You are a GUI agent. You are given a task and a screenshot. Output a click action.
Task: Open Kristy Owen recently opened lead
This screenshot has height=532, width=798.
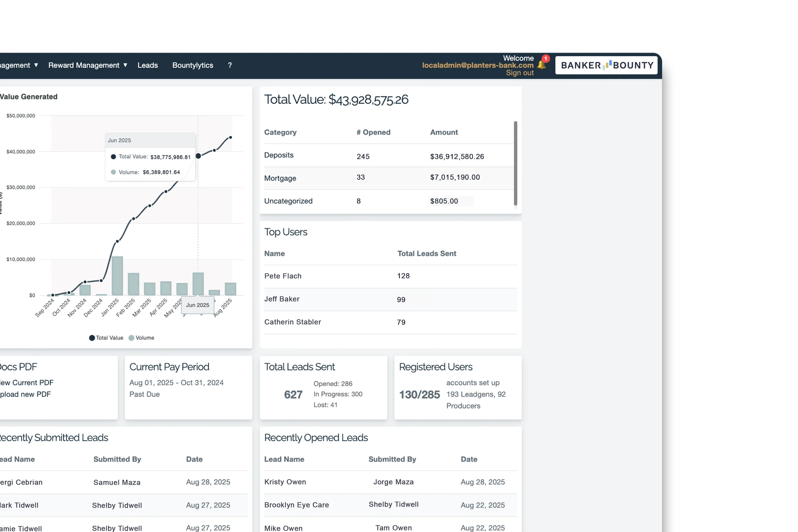[x=285, y=482]
